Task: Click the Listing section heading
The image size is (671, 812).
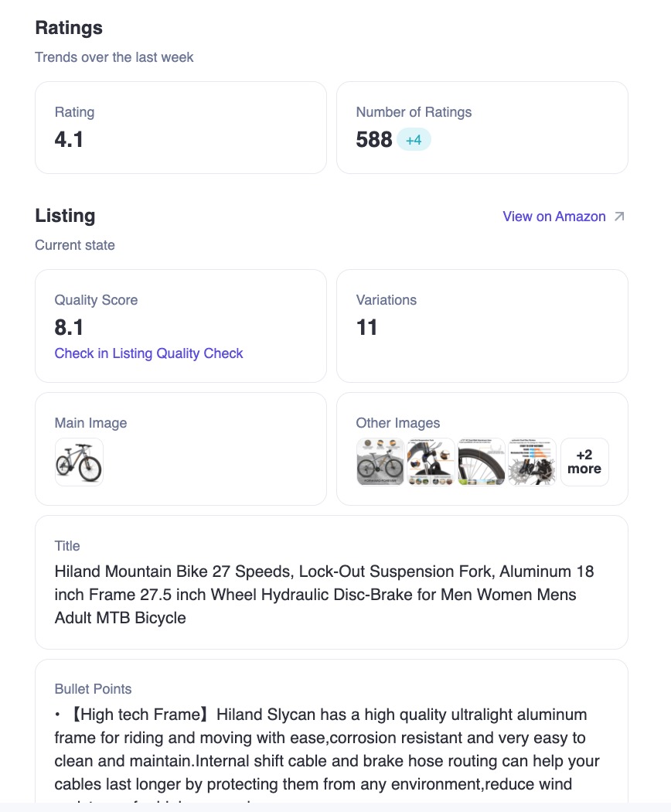Action: tap(65, 216)
